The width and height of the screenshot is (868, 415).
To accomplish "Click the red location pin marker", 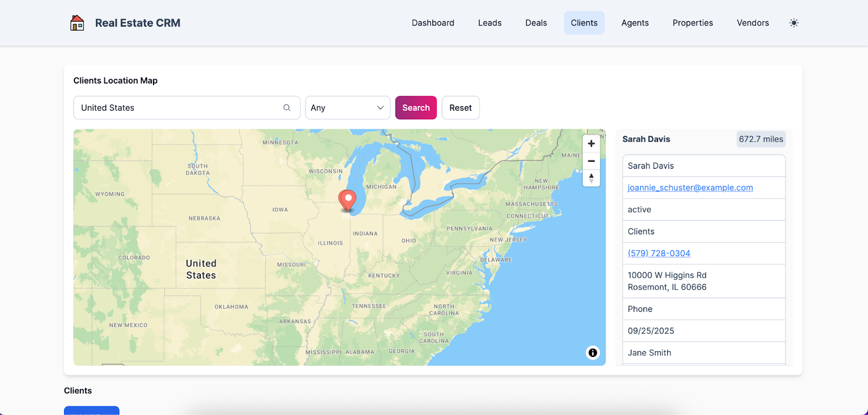I will tap(347, 200).
